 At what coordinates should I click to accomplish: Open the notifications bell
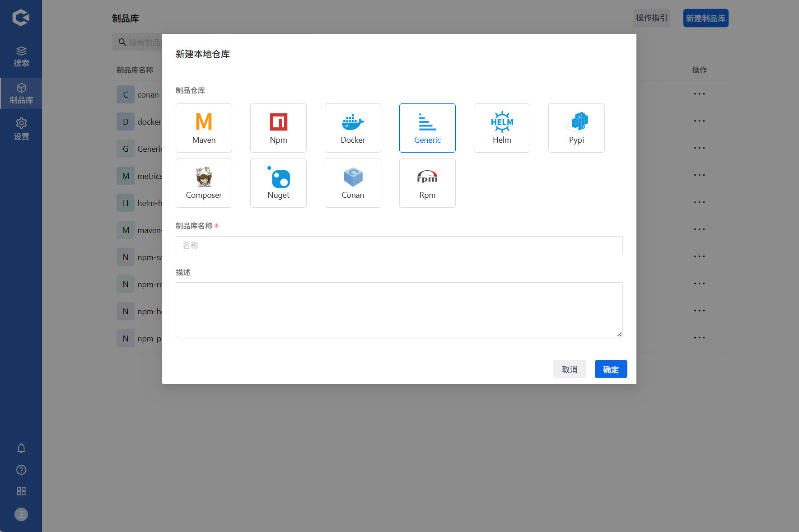point(21,448)
